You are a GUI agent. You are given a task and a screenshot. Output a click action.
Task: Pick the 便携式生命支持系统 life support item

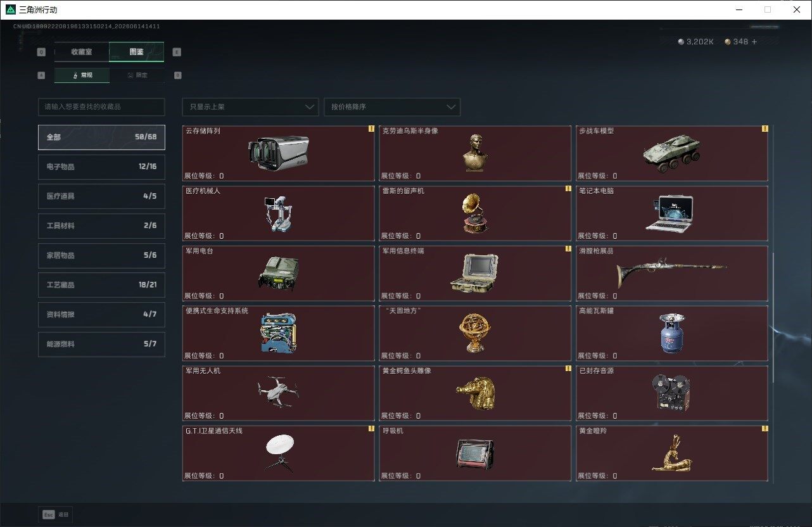pyautogui.click(x=279, y=333)
